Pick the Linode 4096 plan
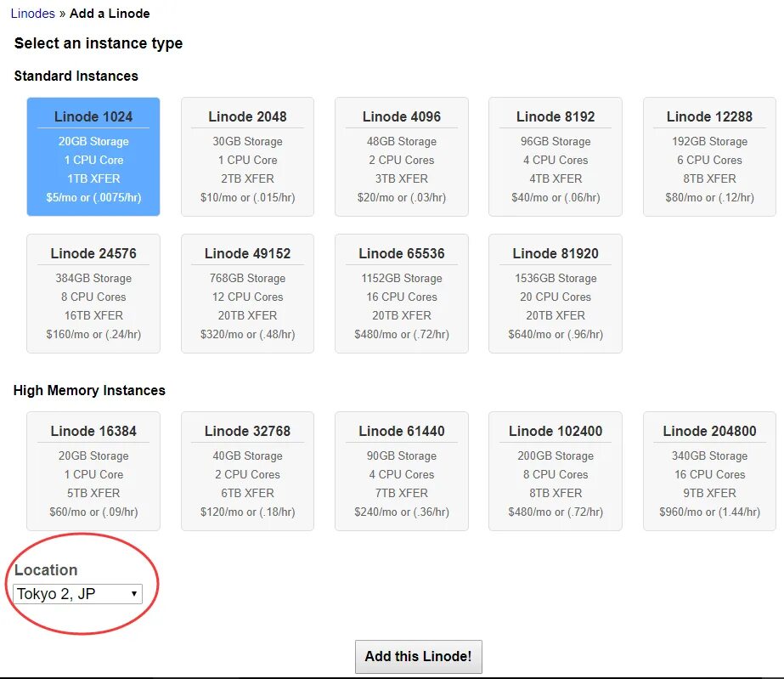 (402, 156)
